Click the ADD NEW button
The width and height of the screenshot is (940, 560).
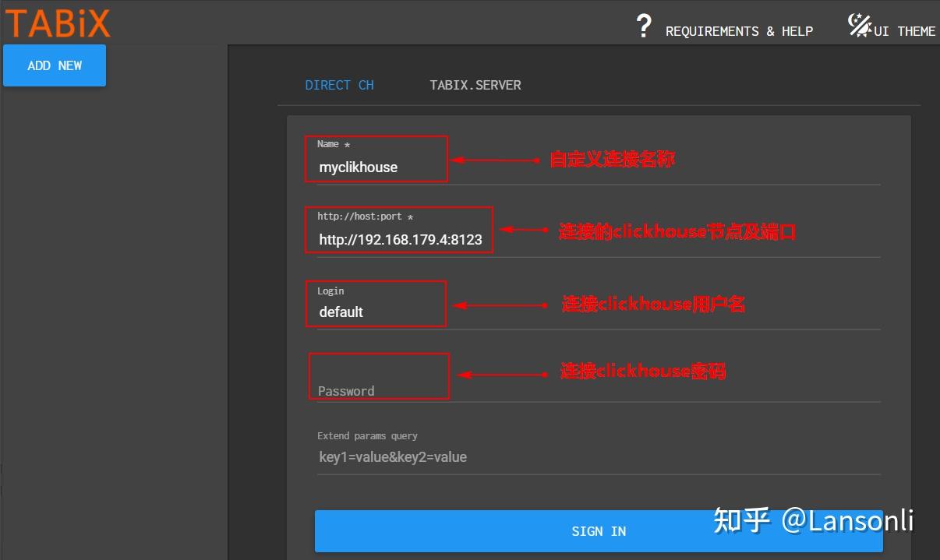[x=54, y=65]
